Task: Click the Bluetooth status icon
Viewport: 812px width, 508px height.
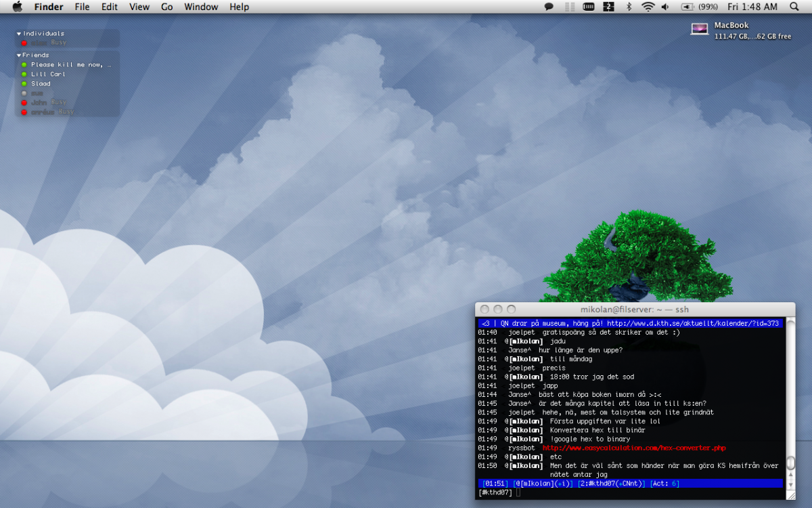Action: (628, 7)
